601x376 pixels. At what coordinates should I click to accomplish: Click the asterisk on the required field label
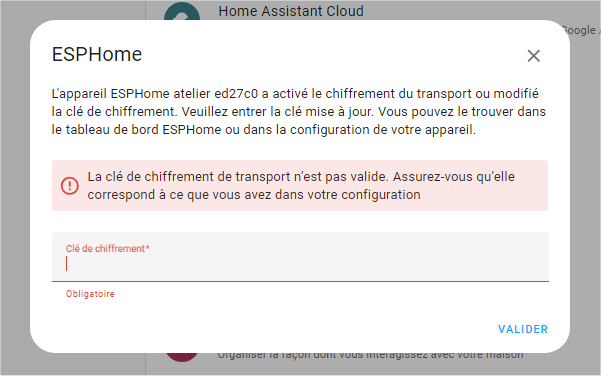148,247
